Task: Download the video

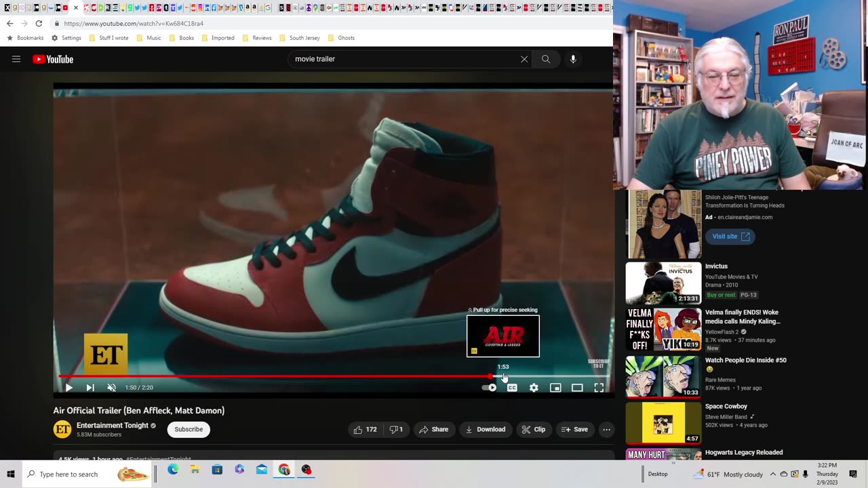Action: 486,429
